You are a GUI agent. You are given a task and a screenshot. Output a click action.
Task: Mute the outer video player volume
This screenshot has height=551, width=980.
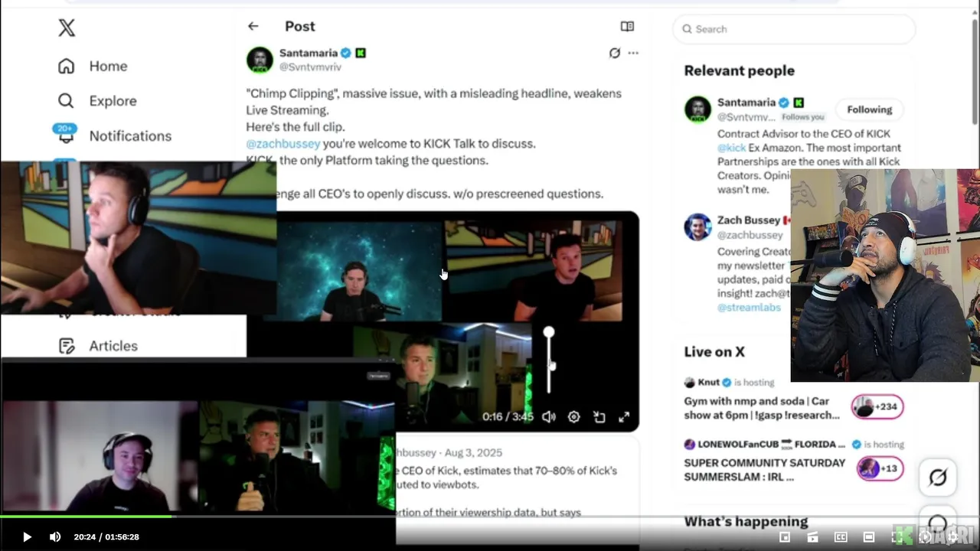[55, 537]
